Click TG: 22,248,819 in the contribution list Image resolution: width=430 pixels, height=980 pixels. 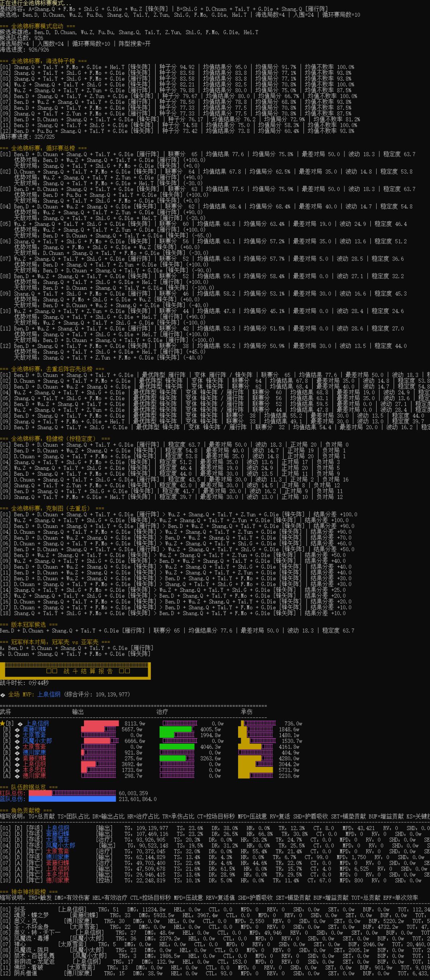(145, 881)
